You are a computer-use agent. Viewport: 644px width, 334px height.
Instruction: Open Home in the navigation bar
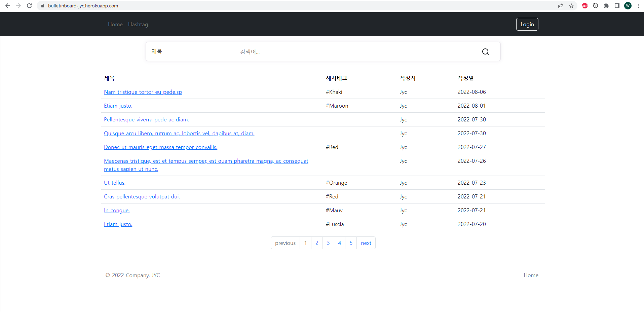(x=115, y=24)
